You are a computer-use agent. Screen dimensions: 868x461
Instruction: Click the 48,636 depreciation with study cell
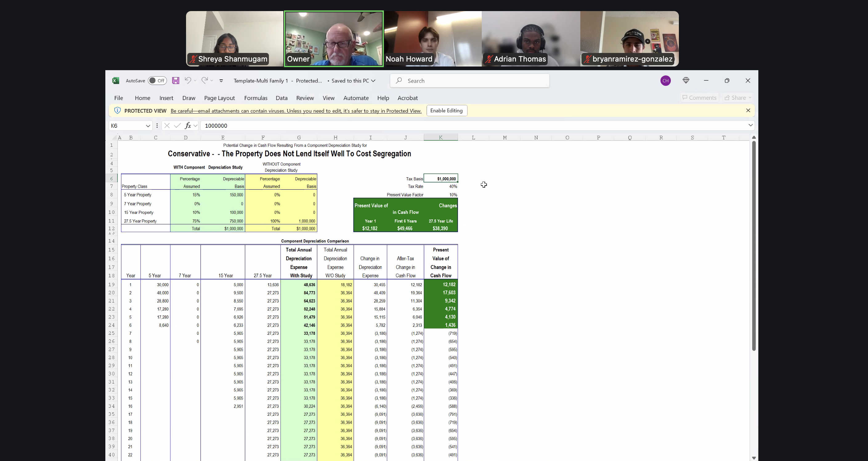(x=299, y=285)
